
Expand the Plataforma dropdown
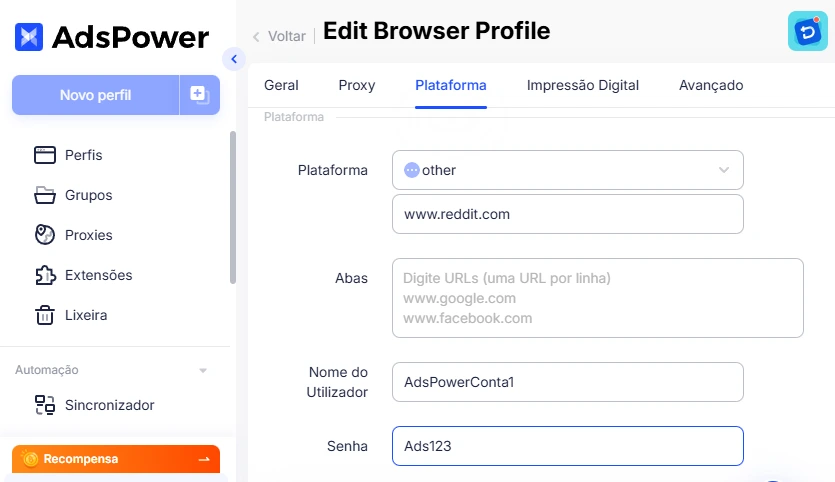(x=723, y=170)
